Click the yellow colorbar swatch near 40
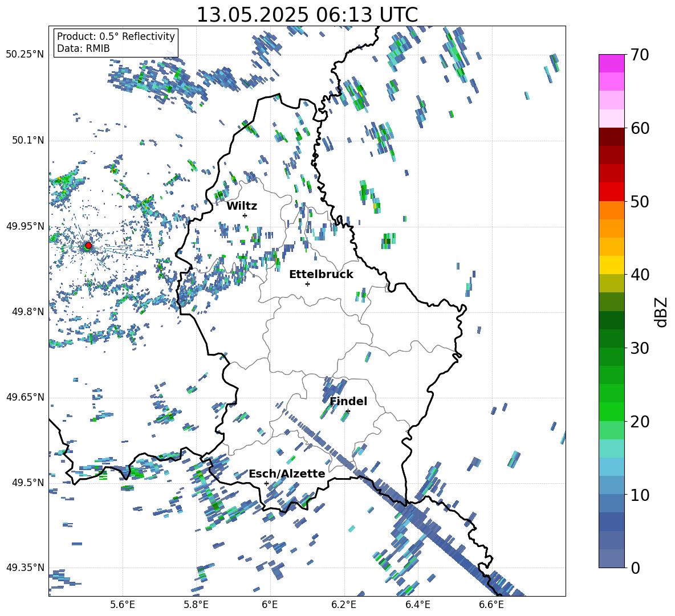 click(612, 265)
